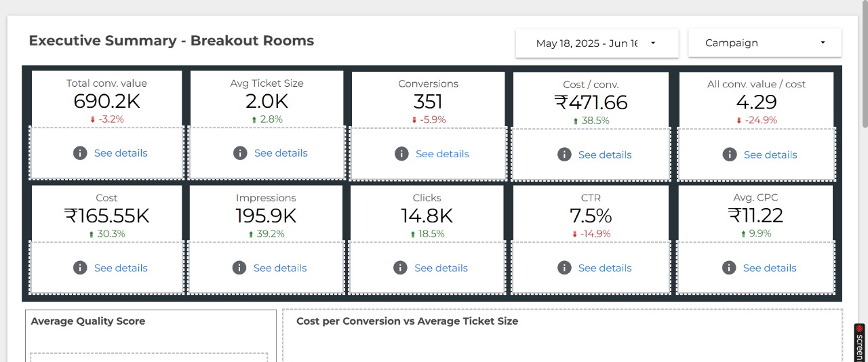The image size is (868, 362).
Task: Click info icon in All conv. value / cost card
Action: click(730, 155)
